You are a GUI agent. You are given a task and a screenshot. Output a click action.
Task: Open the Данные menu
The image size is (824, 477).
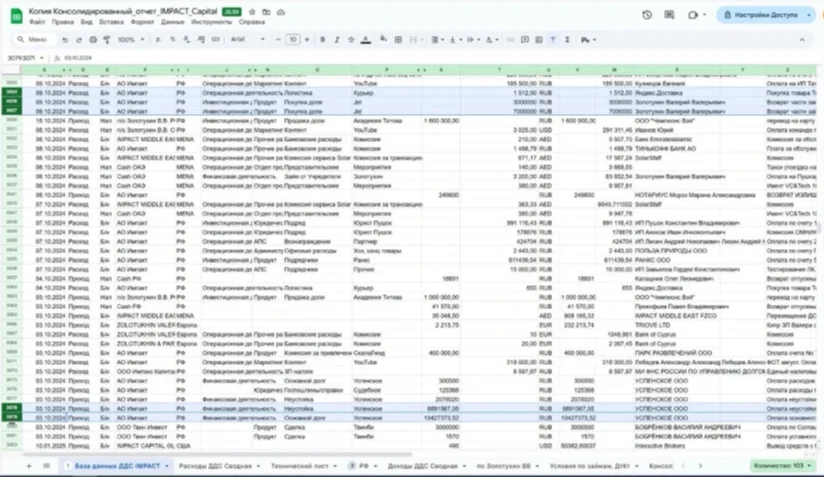pos(172,22)
